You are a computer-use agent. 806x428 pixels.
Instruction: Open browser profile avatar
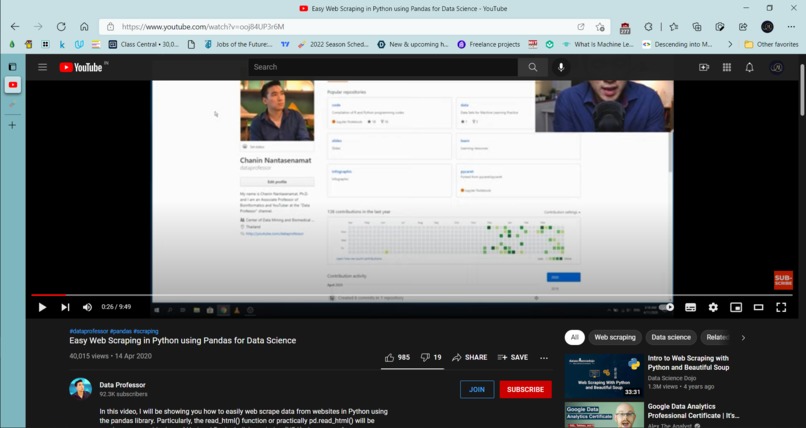[767, 27]
